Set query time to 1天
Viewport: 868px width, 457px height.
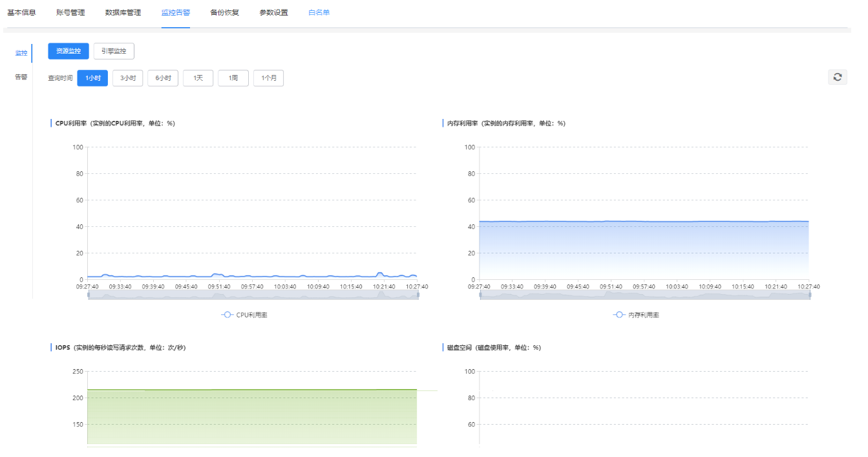(x=198, y=78)
